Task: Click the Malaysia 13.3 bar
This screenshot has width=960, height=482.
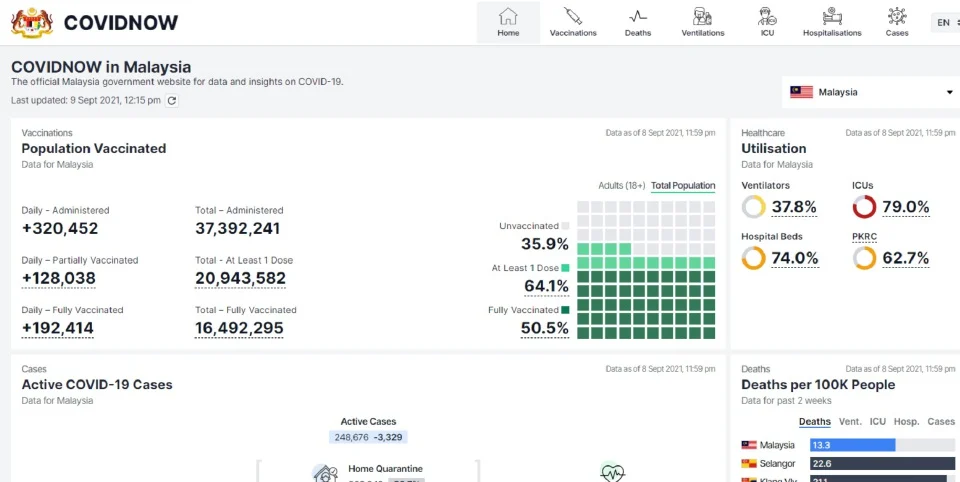Action: tap(852, 445)
